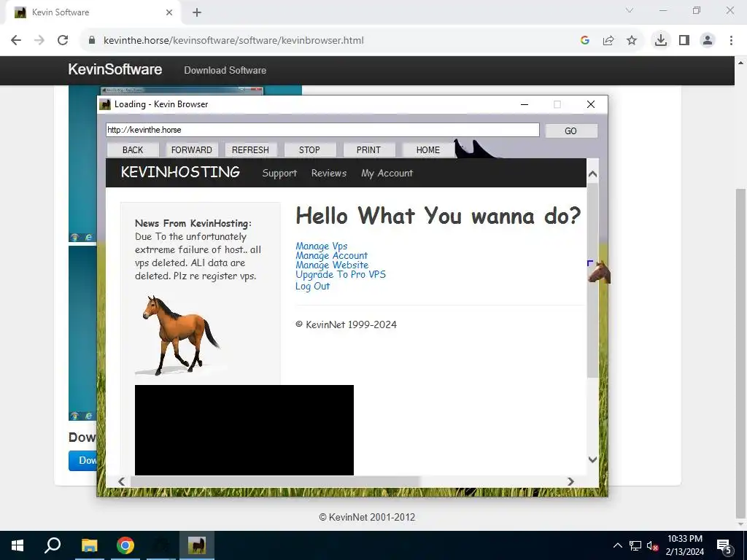Click HOME button in Kevin Browser

(427, 150)
